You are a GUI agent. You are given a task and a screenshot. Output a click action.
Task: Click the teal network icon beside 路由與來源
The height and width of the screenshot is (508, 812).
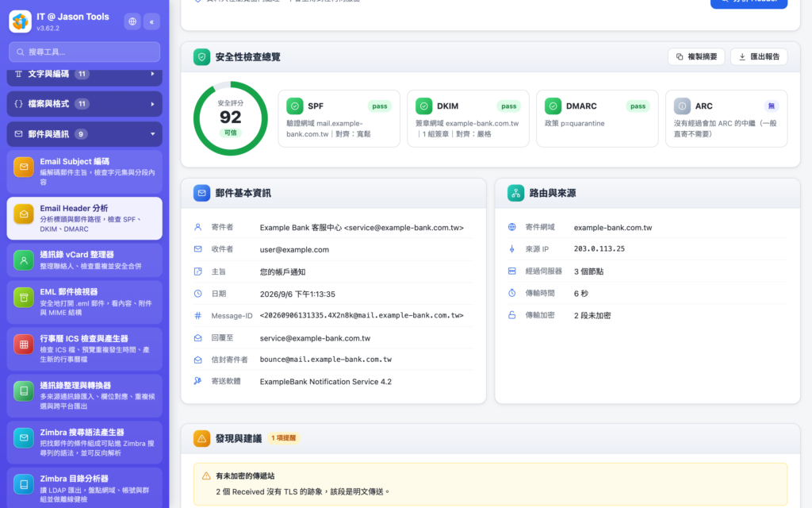point(515,193)
